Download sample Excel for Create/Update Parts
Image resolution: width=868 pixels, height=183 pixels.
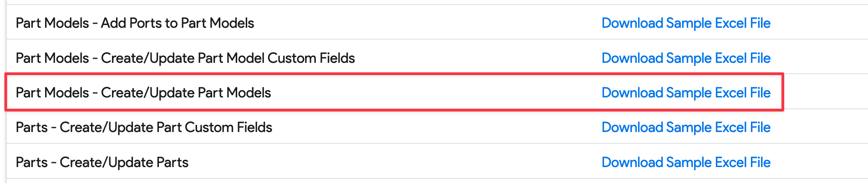[x=685, y=163]
